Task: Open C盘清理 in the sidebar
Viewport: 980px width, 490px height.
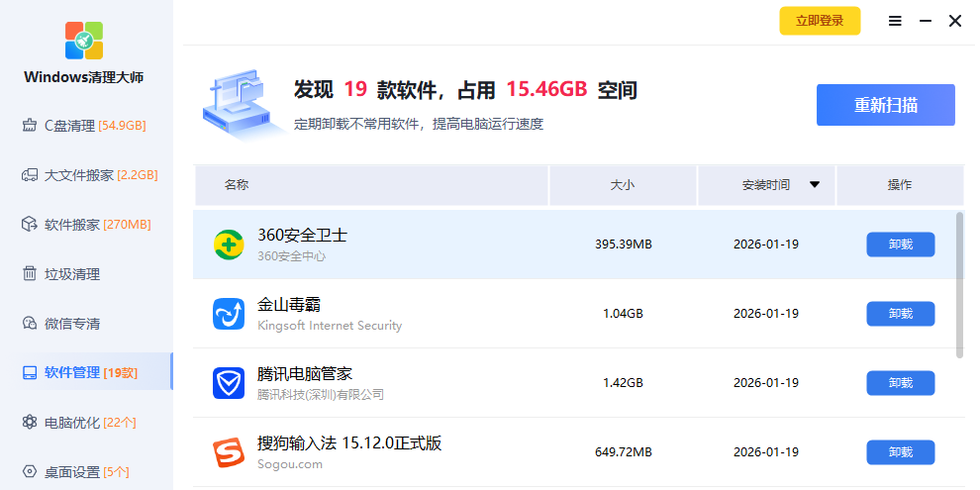Action: [85, 126]
